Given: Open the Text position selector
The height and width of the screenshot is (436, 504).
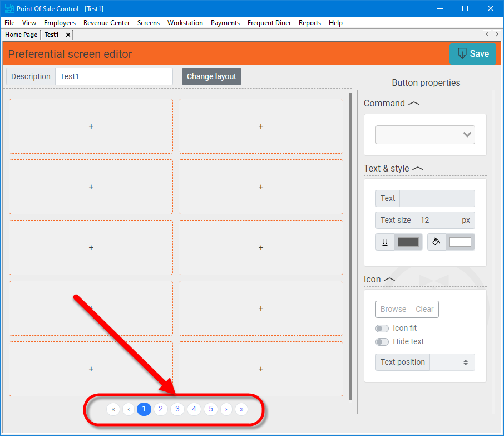Looking at the screenshot, I should [x=452, y=362].
